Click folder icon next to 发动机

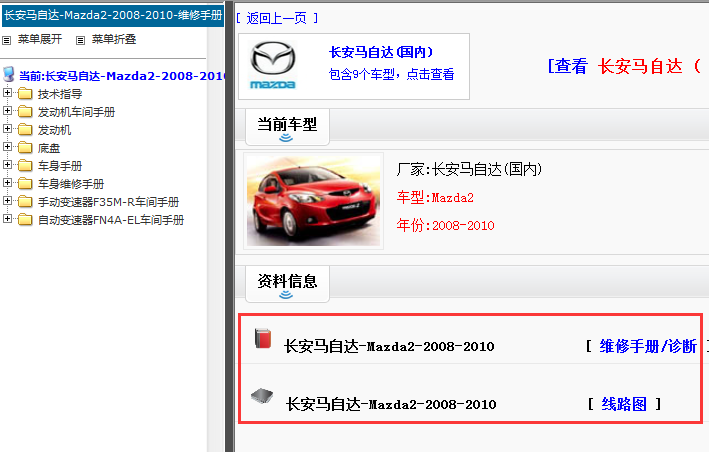[25, 130]
